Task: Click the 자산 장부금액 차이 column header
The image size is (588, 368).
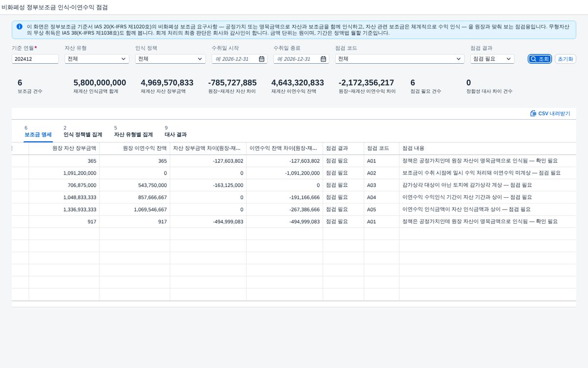Action: pyautogui.click(x=208, y=148)
